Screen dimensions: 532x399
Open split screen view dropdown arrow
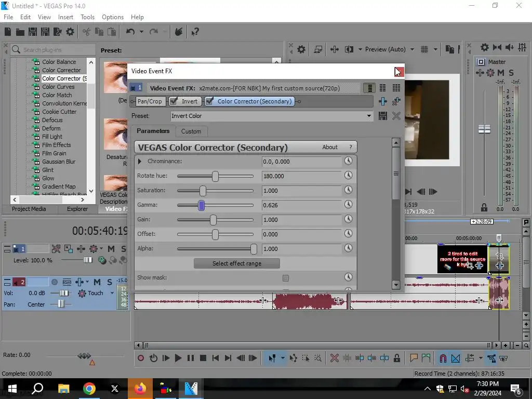[x=360, y=49]
